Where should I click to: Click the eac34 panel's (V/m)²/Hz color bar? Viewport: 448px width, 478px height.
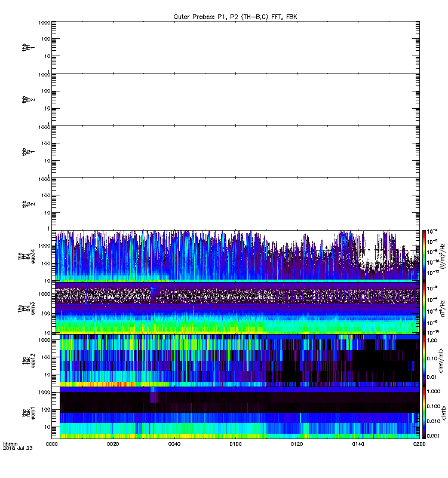click(x=424, y=256)
